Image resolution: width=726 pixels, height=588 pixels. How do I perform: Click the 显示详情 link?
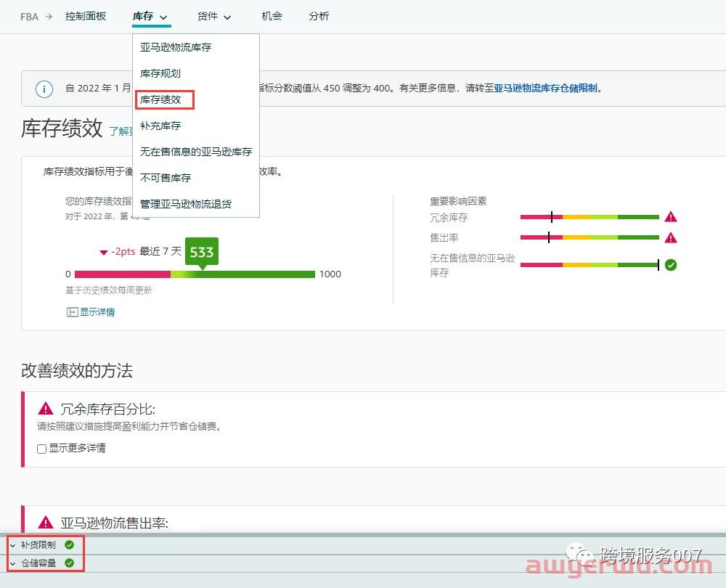tap(97, 312)
